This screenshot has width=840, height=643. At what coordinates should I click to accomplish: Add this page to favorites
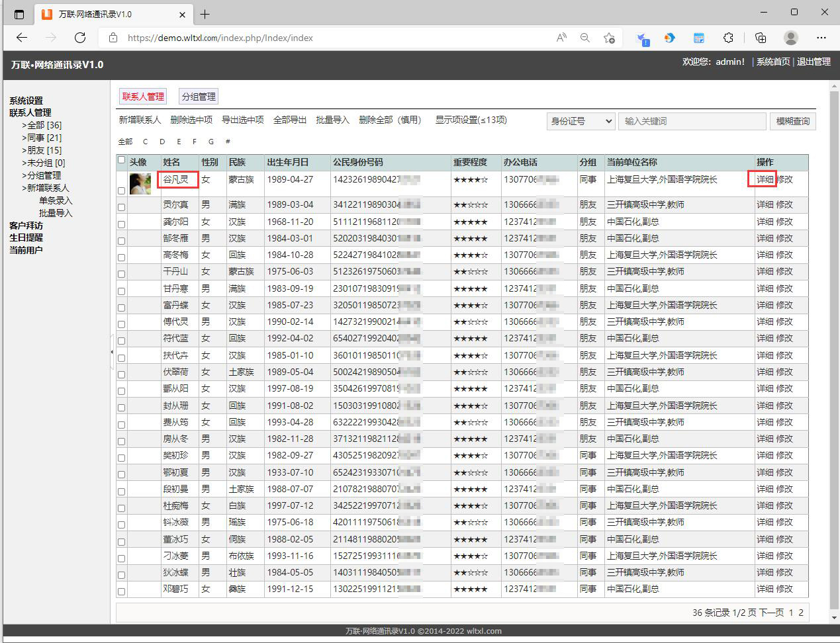[609, 38]
